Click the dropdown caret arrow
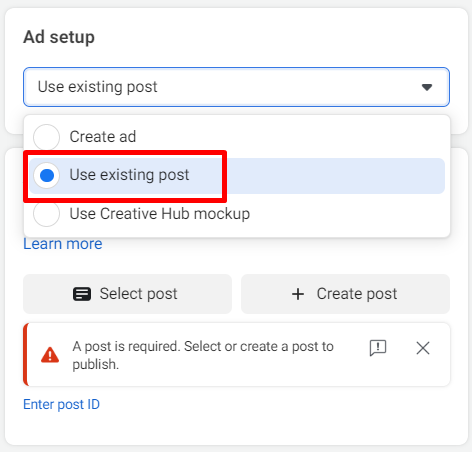 pyautogui.click(x=427, y=87)
